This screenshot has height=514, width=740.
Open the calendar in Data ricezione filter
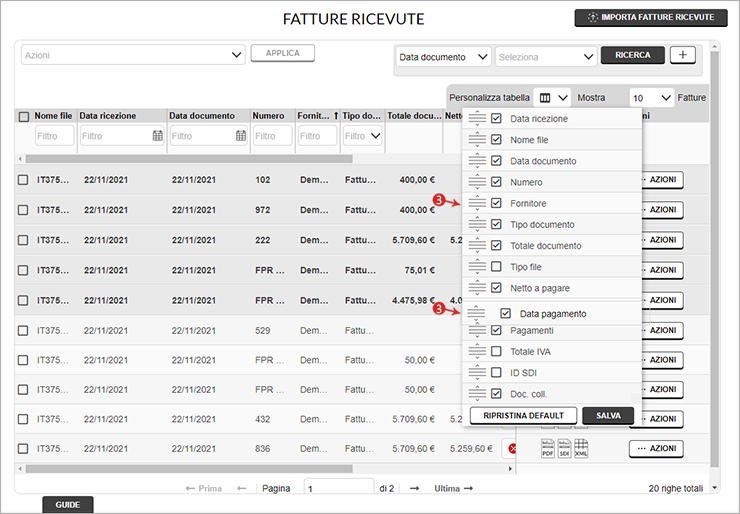point(158,136)
